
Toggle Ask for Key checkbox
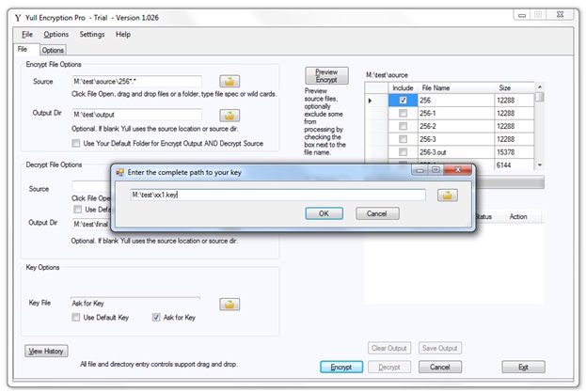point(157,318)
